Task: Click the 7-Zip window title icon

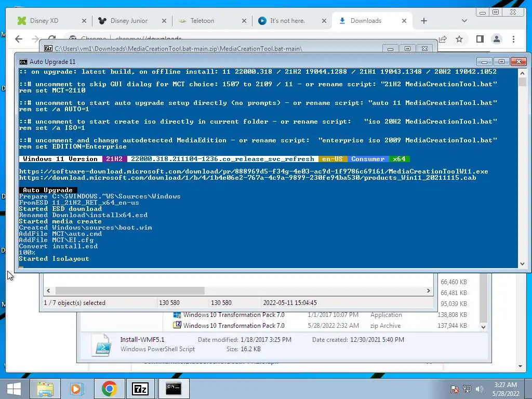Action: pos(48,48)
